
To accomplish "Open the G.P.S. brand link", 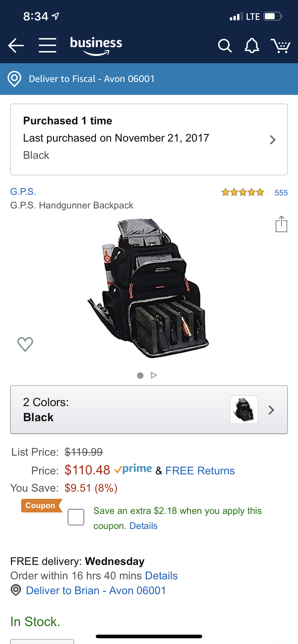I will click(23, 192).
